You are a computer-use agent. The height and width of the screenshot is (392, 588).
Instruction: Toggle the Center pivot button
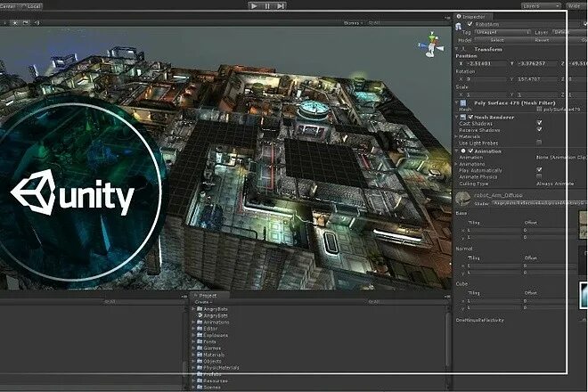pyautogui.click(x=8, y=6)
